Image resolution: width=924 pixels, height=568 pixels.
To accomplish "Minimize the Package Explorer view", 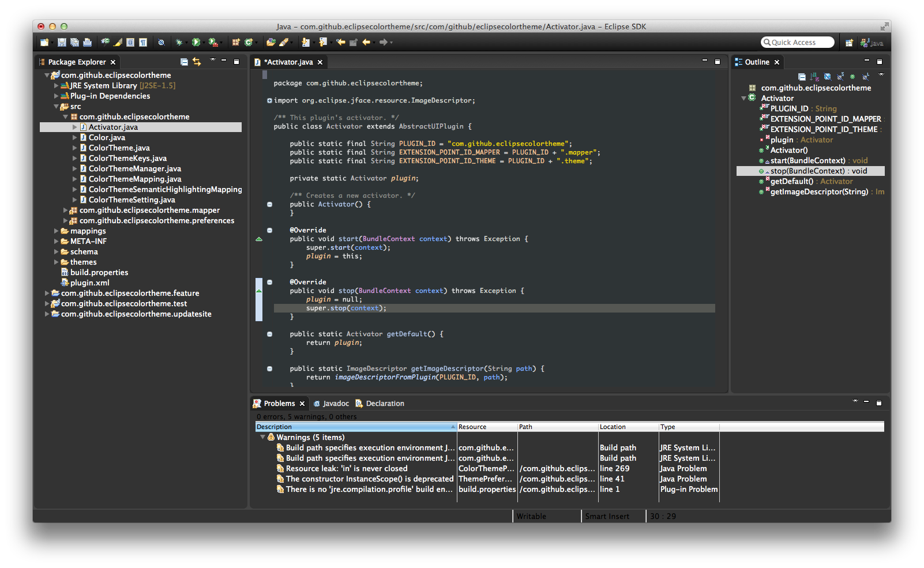I will coord(224,61).
